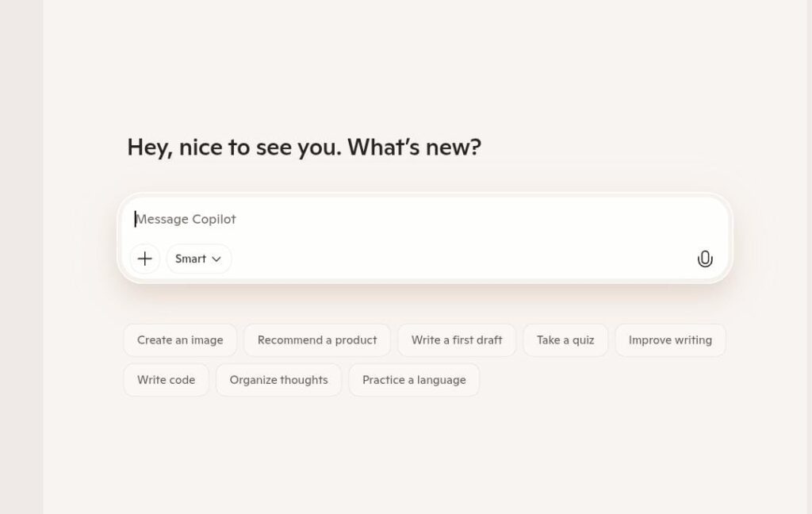Click the greeting heading text
The width and height of the screenshot is (812, 514).
click(x=304, y=148)
